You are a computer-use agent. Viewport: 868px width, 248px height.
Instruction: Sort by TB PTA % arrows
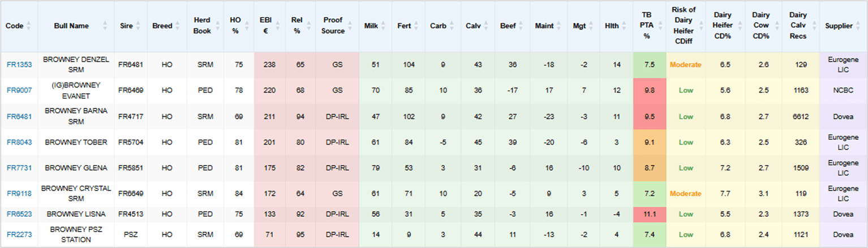pos(659,26)
